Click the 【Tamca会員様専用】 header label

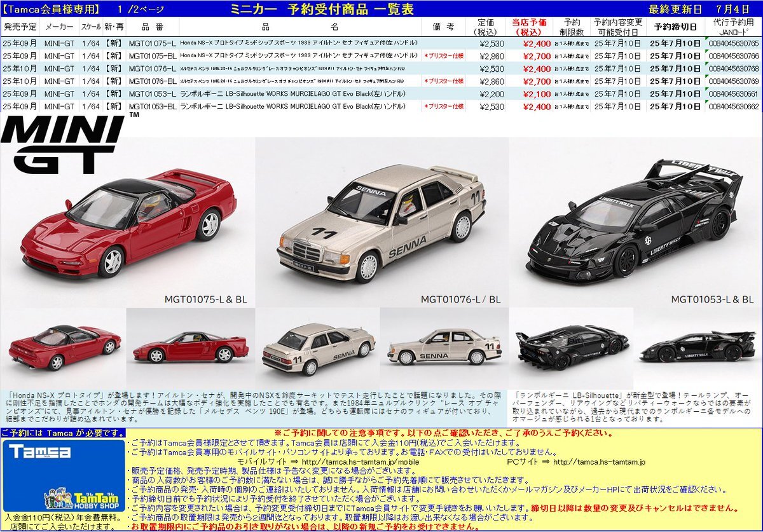click(52, 9)
